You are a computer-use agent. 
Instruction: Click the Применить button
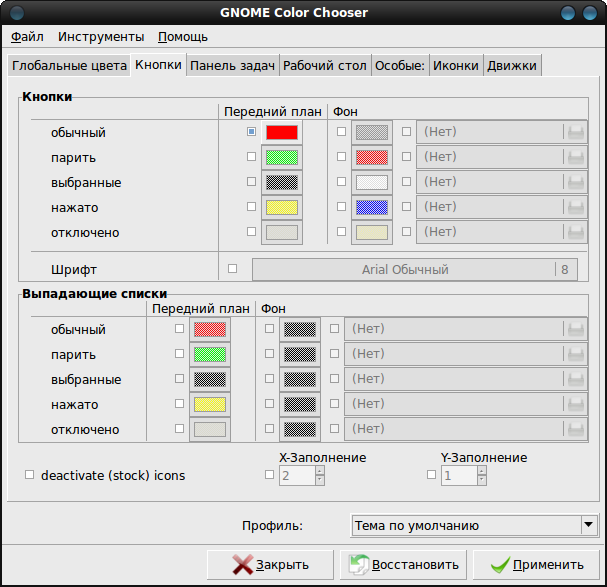point(536,565)
